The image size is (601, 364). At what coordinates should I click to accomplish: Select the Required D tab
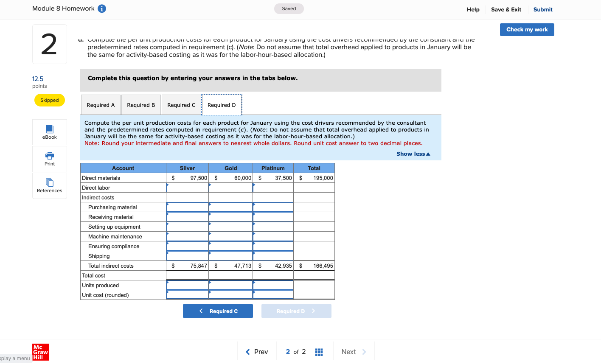(222, 105)
